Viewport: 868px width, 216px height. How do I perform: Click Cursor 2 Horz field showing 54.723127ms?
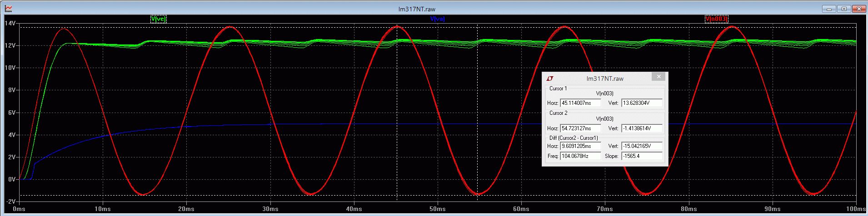coord(580,128)
